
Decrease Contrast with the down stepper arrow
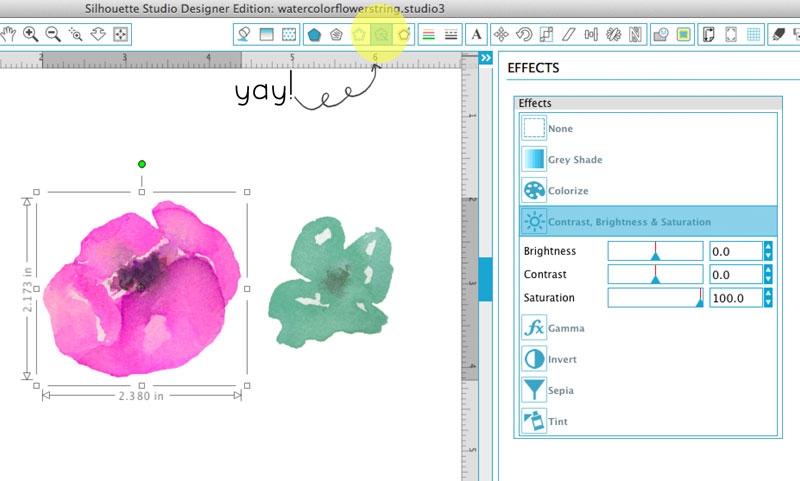pyautogui.click(x=768, y=280)
